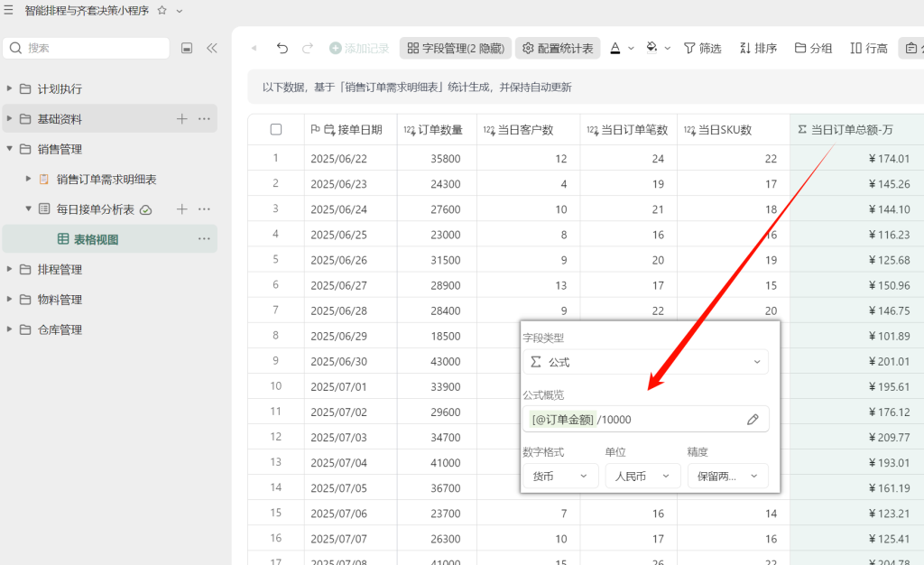Screen dimensions: 924x565
Task: Open the fill color dropdown arrow
Action: coord(668,49)
